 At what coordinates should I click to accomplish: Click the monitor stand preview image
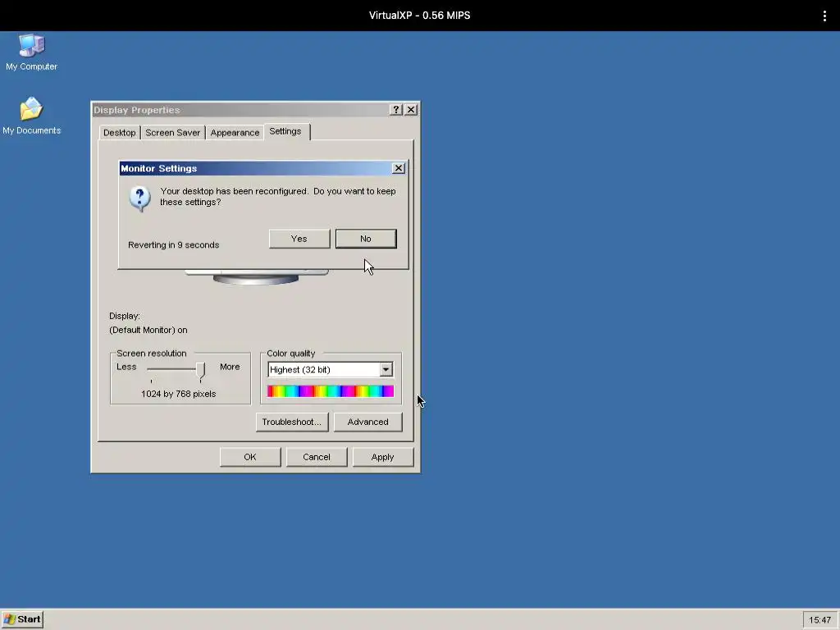coord(256,277)
